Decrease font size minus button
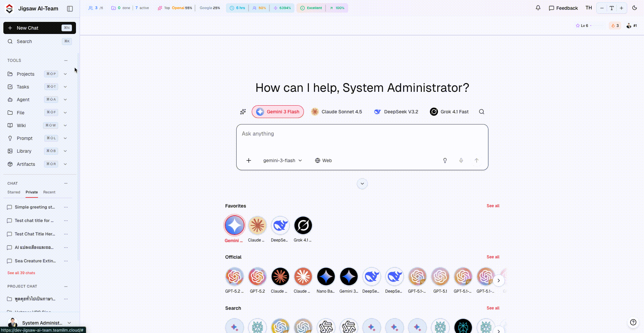The width and height of the screenshot is (644, 333). pyautogui.click(x=602, y=8)
